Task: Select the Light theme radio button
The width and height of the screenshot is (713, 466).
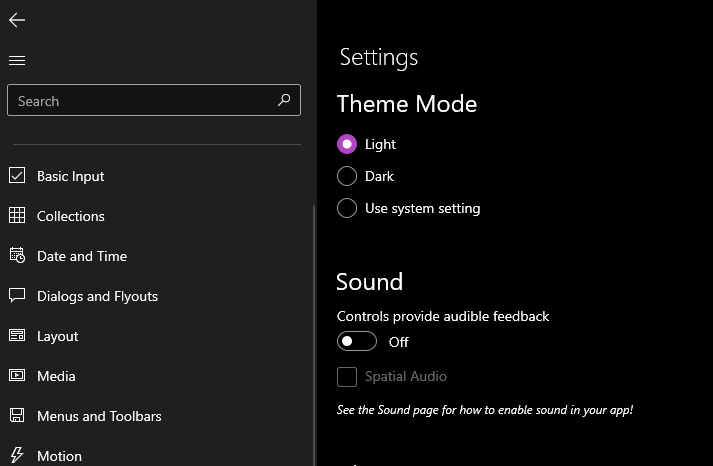Action: pos(347,144)
